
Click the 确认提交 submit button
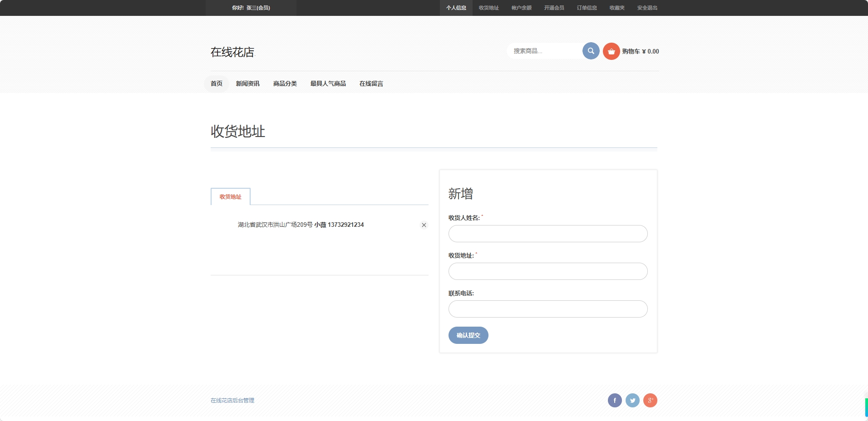click(x=468, y=335)
